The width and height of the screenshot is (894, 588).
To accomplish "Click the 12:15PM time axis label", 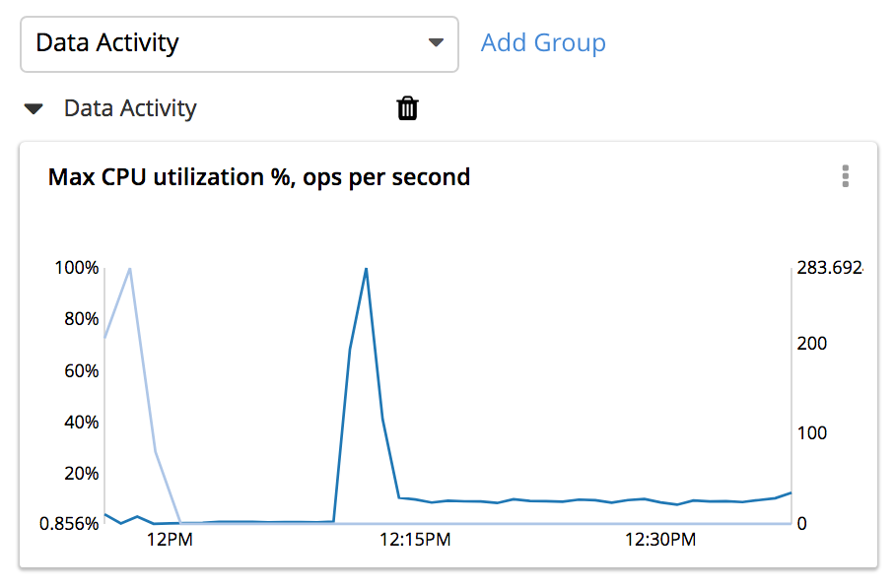I will pyautogui.click(x=414, y=540).
